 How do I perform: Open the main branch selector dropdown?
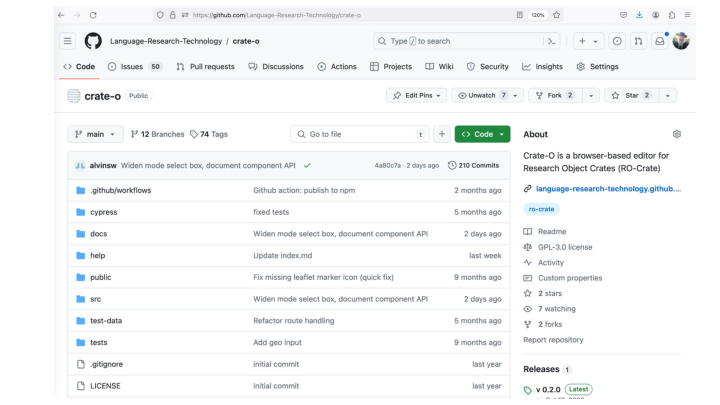pyautogui.click(x=96, y=134)
